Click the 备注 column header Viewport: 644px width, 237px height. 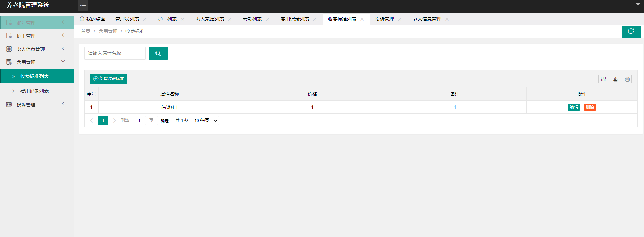coord(455,94)
